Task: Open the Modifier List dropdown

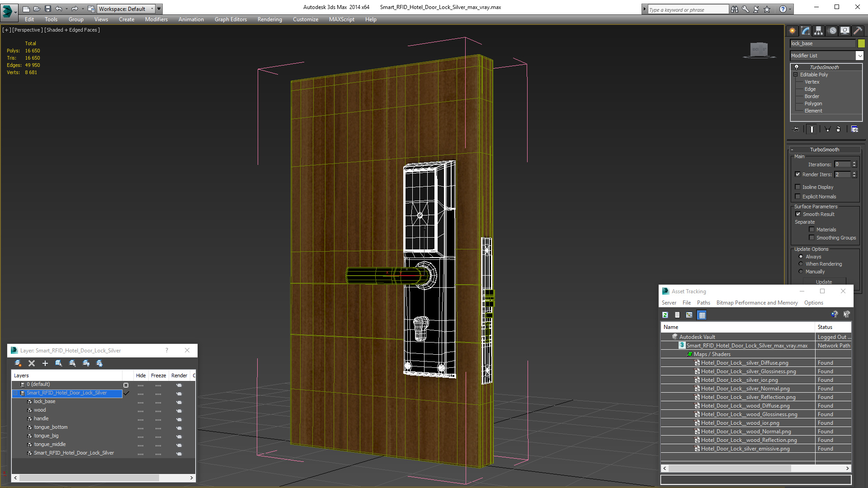Action: [859, 56]
